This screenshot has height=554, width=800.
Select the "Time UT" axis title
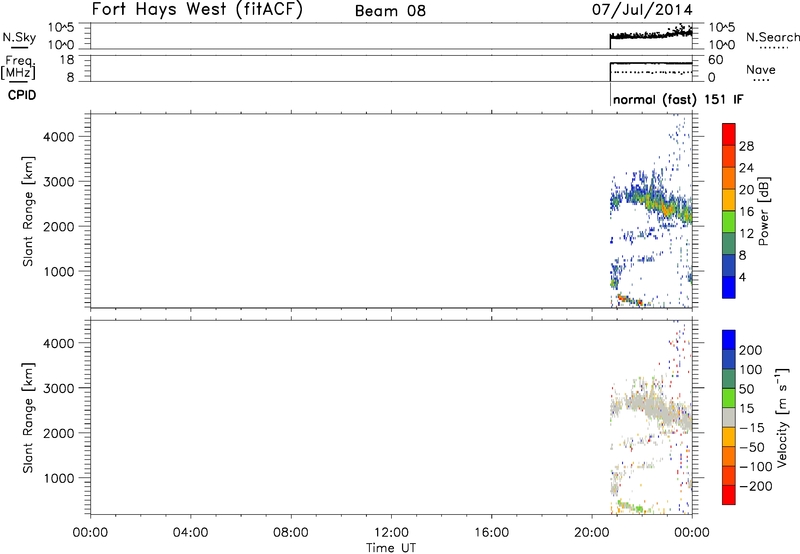391,548
